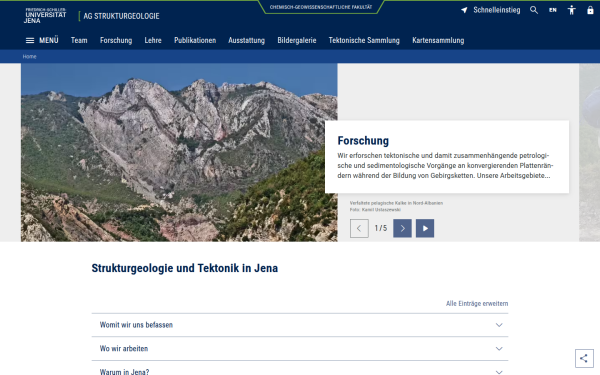Screen dimensions: 600x375
Task: Go to previous slide arrow
Action: click(359, 228)
